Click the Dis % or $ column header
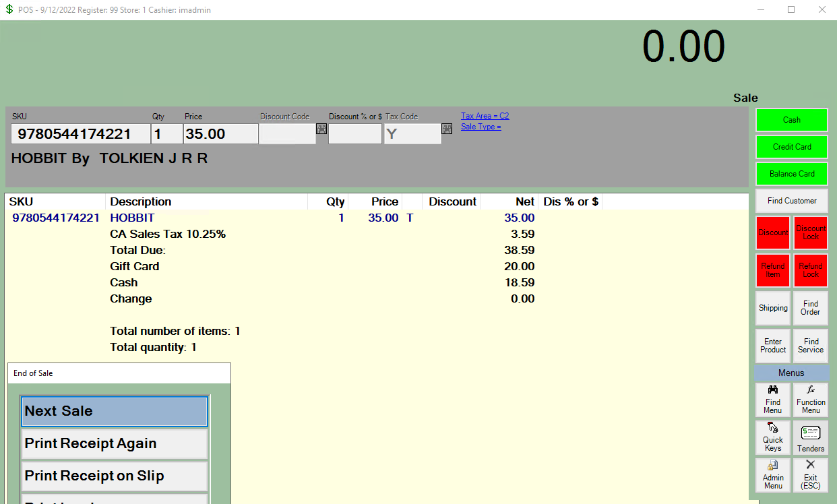Screen dimensions: 837x504 coord(571,201)
